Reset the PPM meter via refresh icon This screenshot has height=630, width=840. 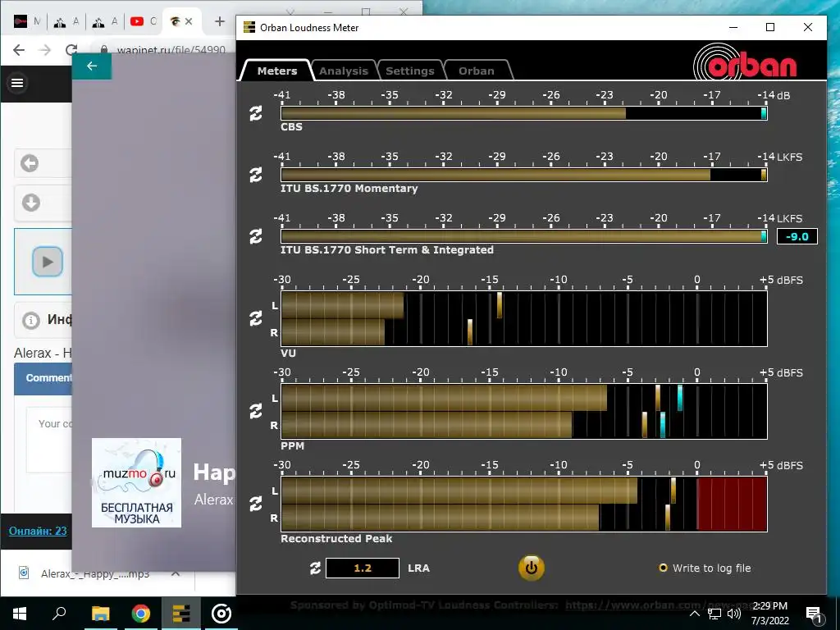[x=256, y=412]
